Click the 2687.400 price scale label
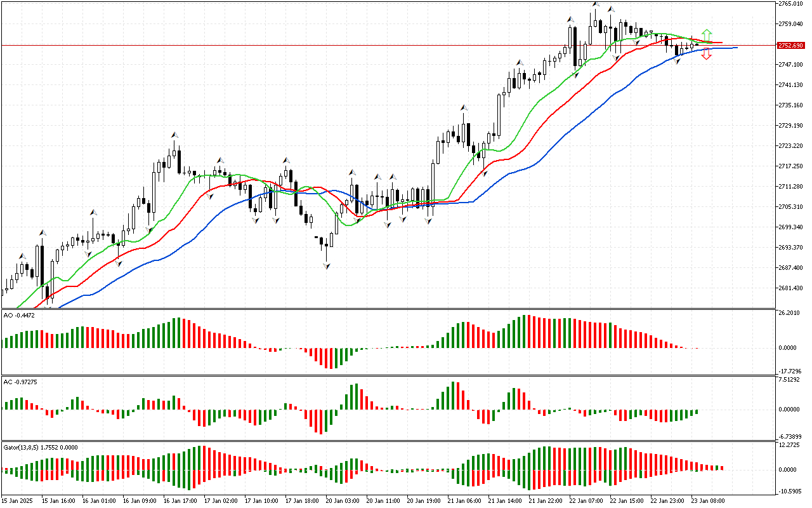This screenshot has width=812, height=508. click(790, 268)
